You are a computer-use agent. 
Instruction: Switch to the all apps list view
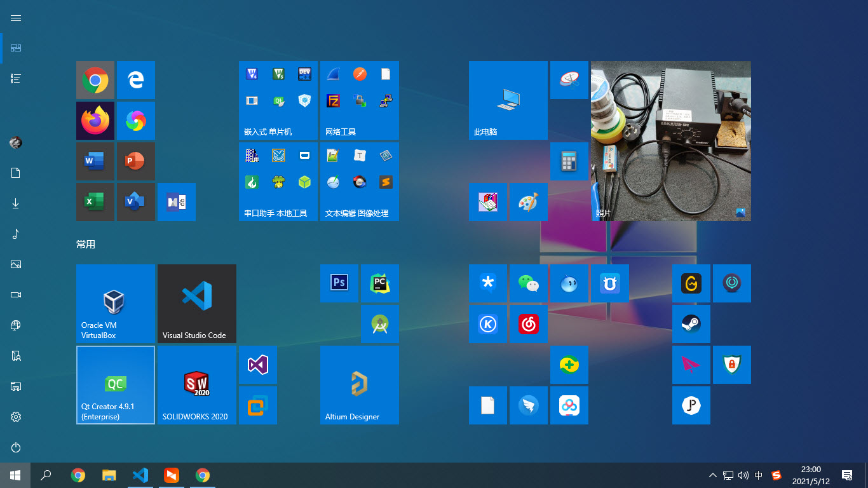[16, 79]
